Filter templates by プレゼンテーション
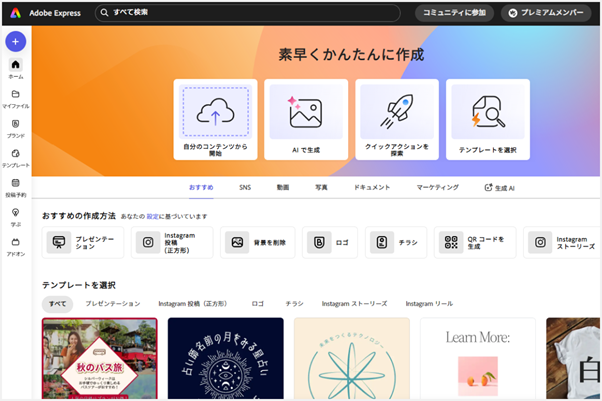Screen dimensions: 602x401 pos(113,304)
